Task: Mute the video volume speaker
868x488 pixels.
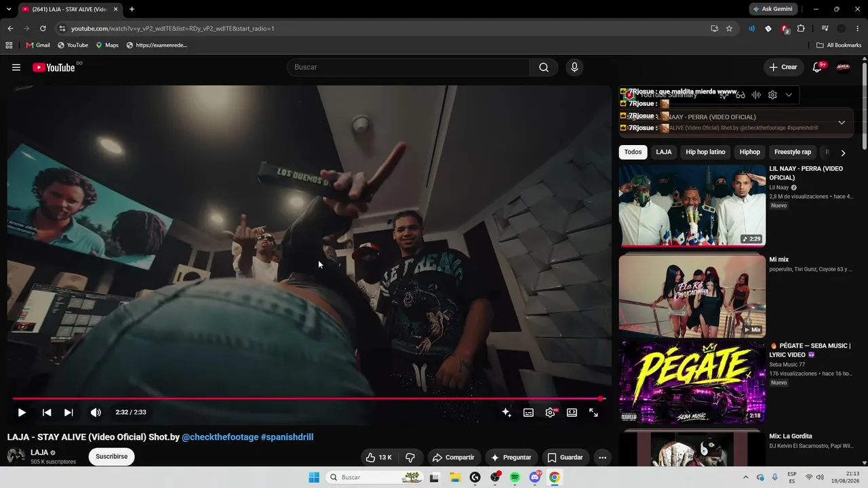Action: 96,412
